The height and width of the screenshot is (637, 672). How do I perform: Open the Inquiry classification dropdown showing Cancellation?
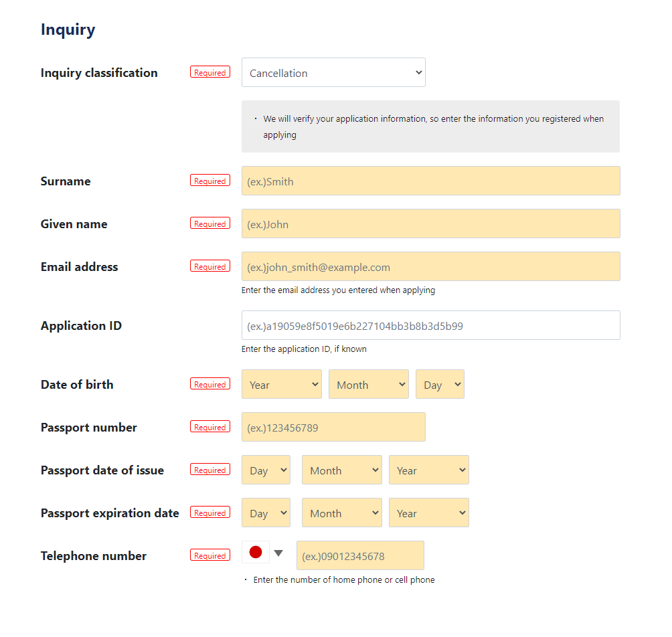click(x=333, y=72)
